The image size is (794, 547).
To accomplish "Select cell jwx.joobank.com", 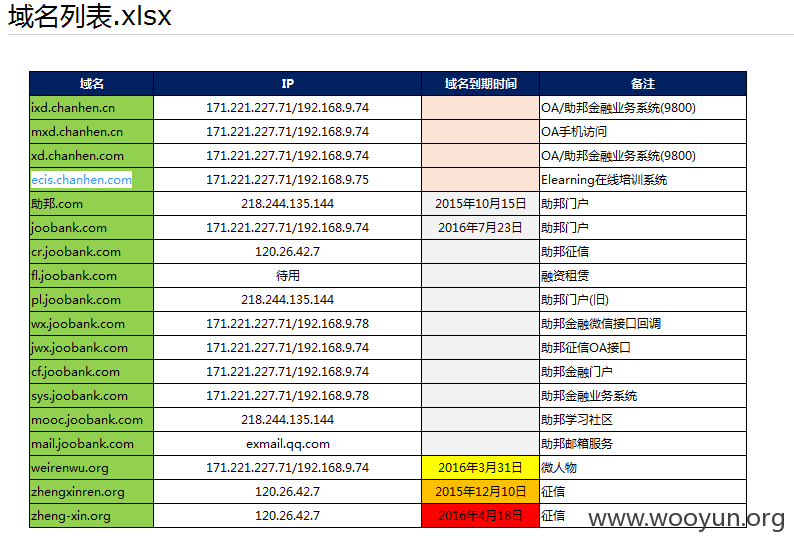I will [x=92, y=347].
